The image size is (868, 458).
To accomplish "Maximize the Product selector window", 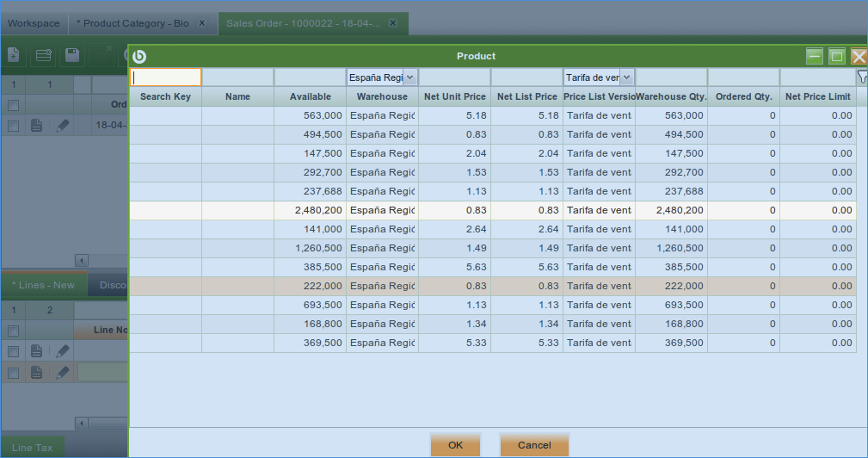I will point(836,57).
